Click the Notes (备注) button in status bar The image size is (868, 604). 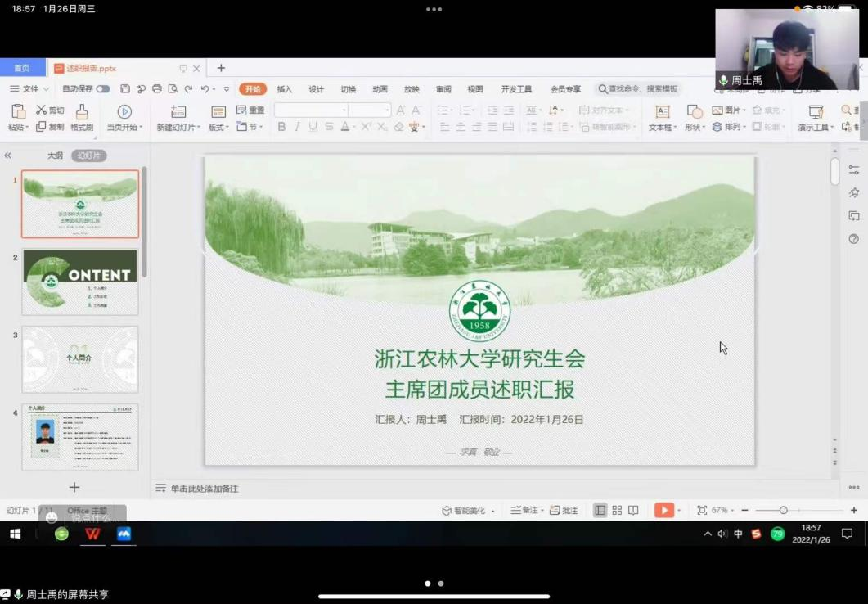pos(527,511)
